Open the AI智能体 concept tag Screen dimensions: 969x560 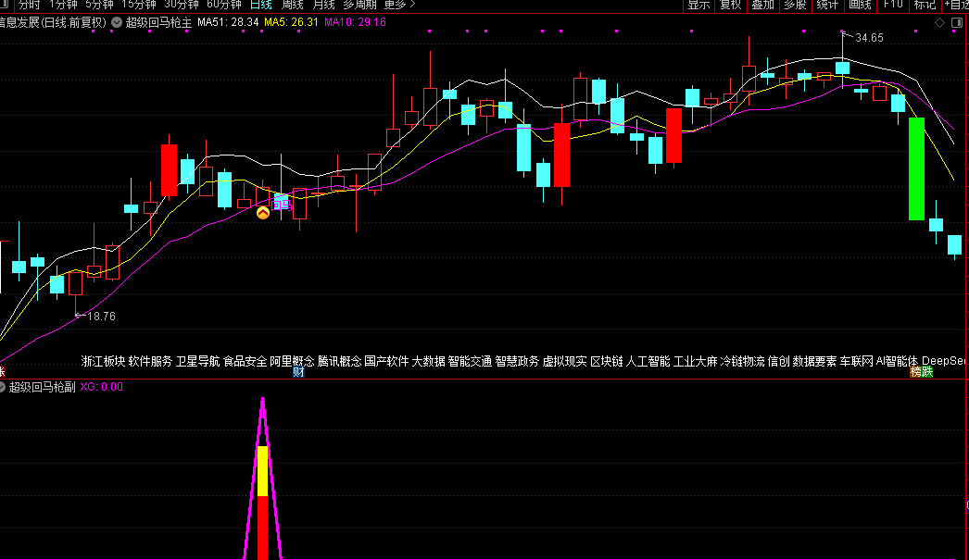(897, 361)
